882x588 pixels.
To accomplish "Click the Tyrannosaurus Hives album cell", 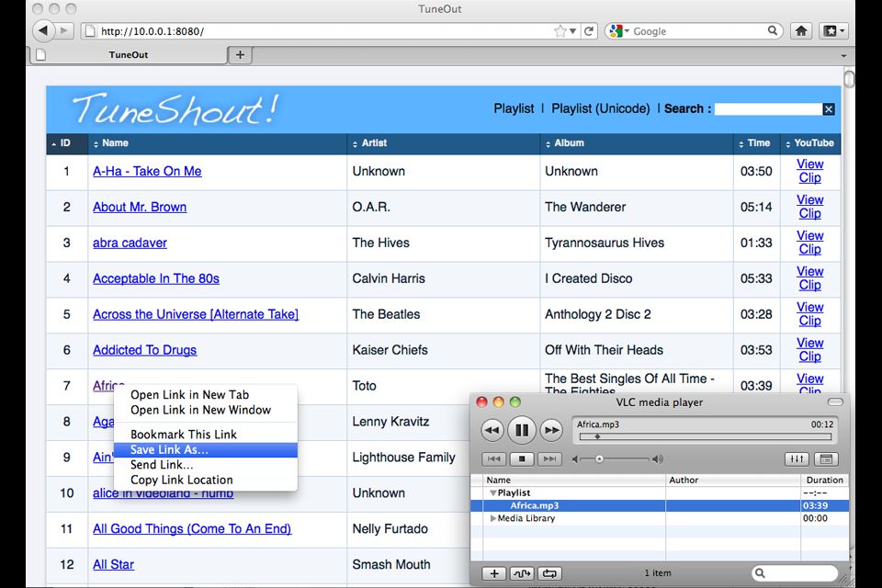I will (637, 243).
